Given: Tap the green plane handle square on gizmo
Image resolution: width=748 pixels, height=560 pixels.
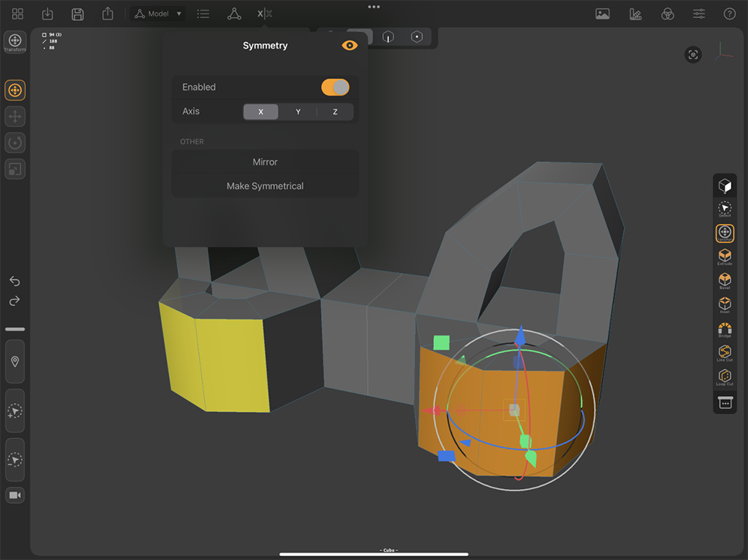Looking at the screenshot, I should coord(442,342).
